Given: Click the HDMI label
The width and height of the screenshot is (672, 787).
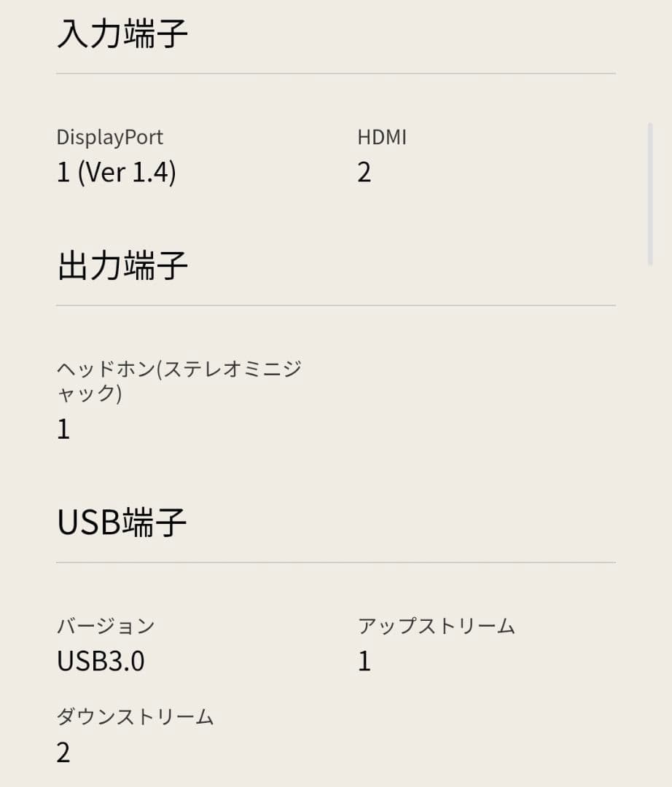Looking at the screenshot, I should click(x=382, y=137).
